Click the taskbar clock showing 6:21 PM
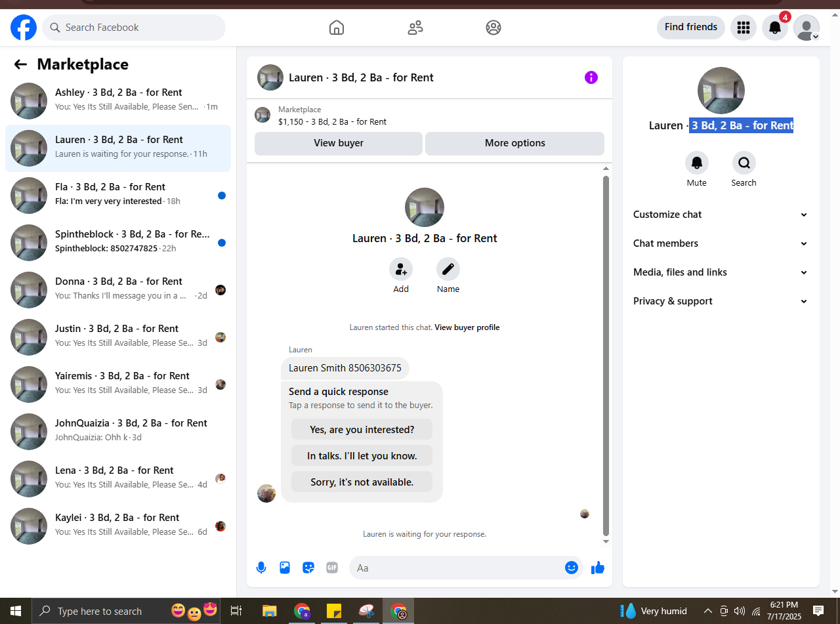 784,611
